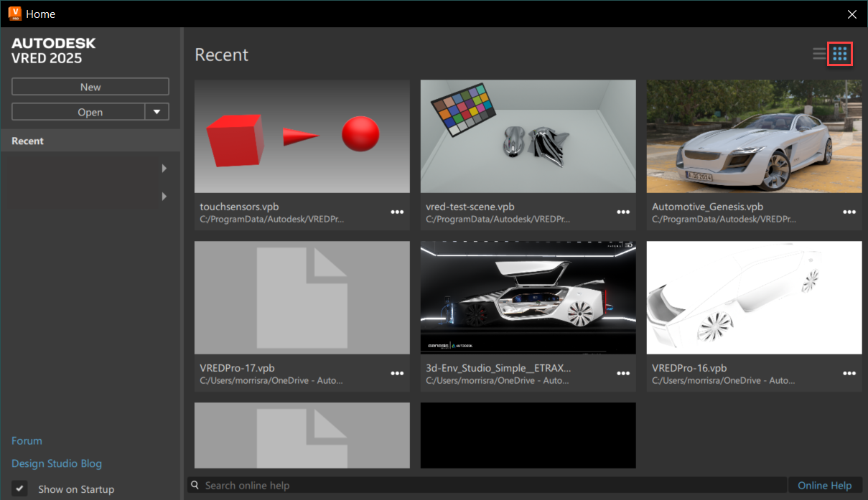Open the options menu for touchsensors.vpb

(397, 212)
